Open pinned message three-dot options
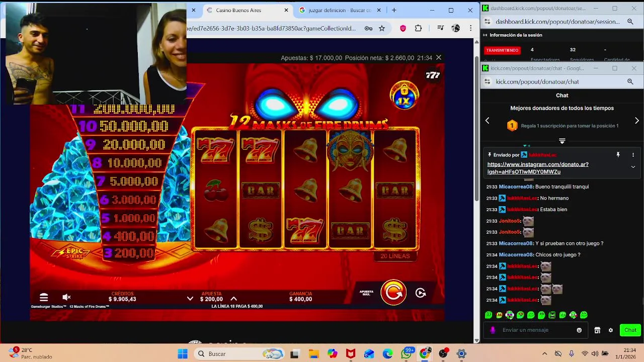 [633, 155]
